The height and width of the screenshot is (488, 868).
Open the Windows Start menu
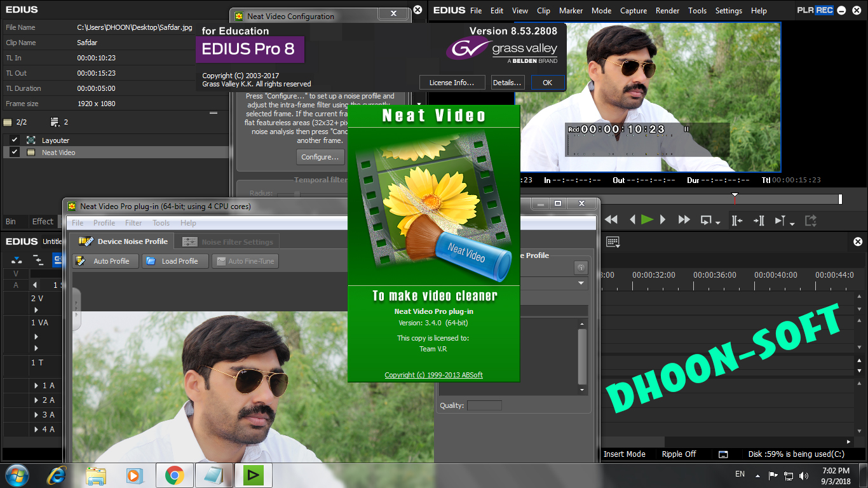pyautogui.click(x=17, y=475)
